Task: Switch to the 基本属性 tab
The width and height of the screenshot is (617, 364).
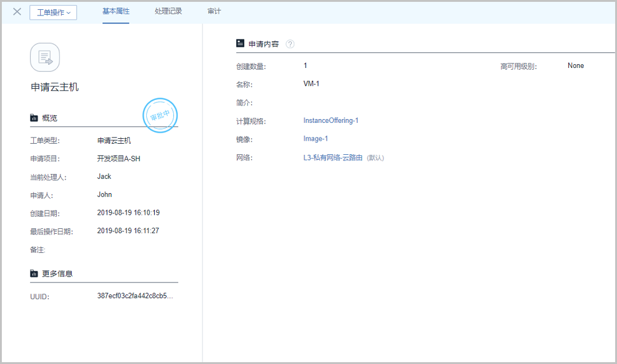Action: click(x=116, y=12)
